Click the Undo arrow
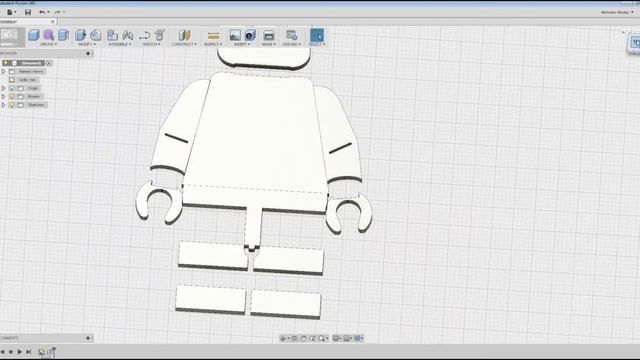Viewport: 640px width, 360px height. 42,12
